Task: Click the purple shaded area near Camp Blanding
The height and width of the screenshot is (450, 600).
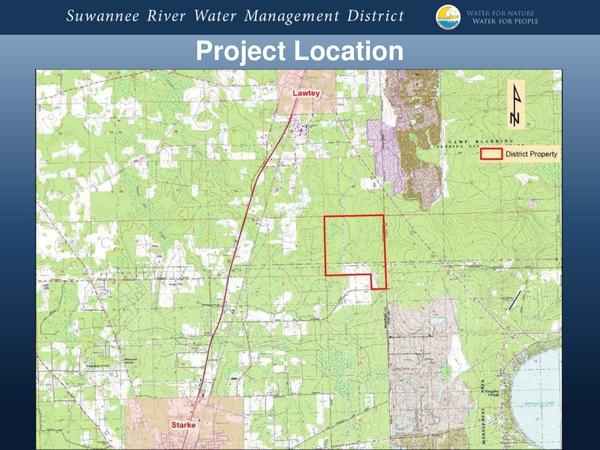Action: pos(385,153)
